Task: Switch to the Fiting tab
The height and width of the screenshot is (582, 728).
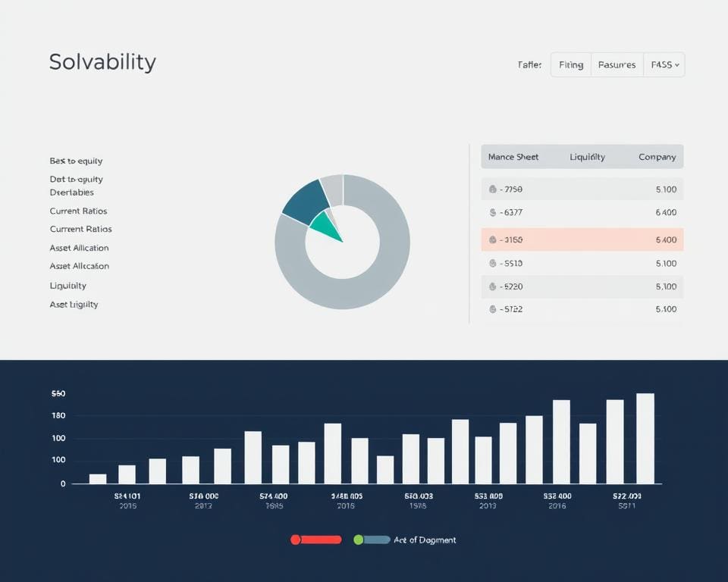Action: [x=571, y=65]
